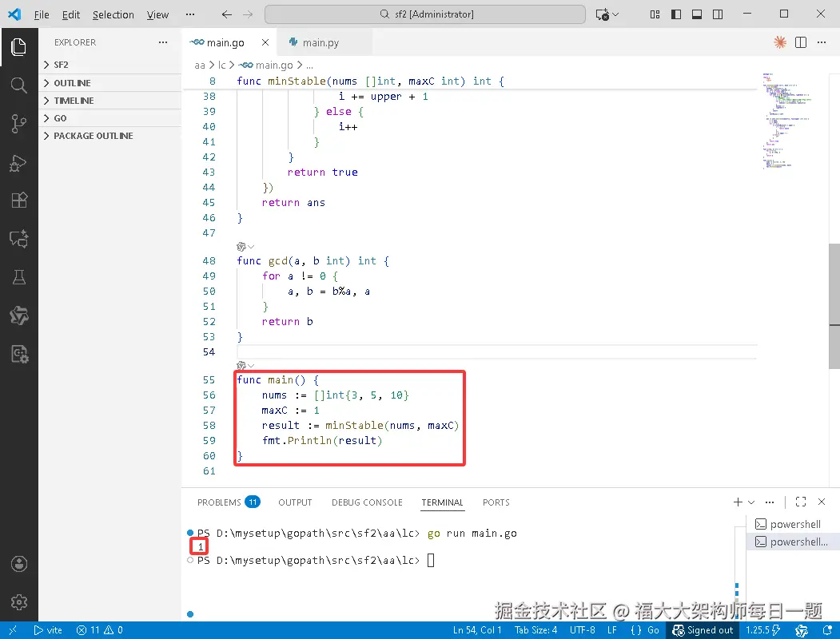
Task: Open the Edit menu
Action: coord(70,14)
